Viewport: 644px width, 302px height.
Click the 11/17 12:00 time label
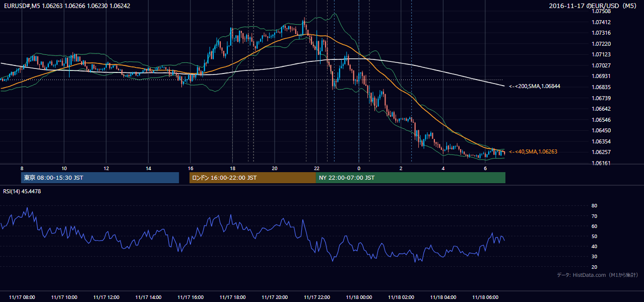pos(106,297)
